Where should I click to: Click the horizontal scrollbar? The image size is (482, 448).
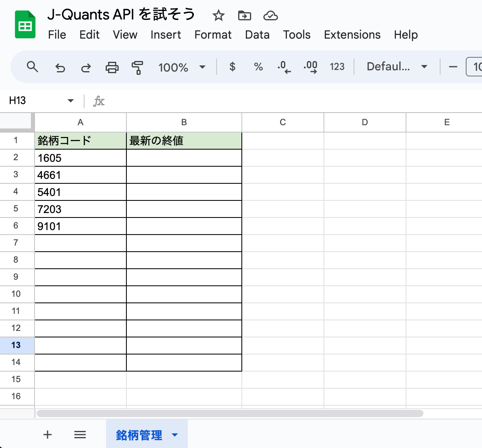point(230,413)
